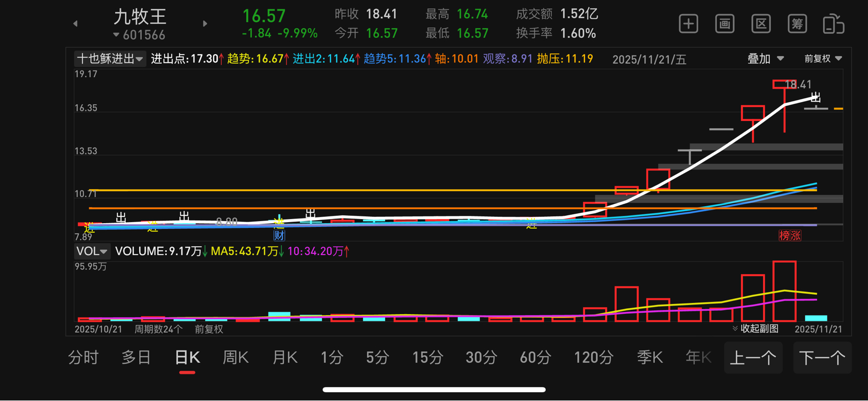The width and height of the screenshot is (868, 401).
Task: Open the 十也稣进出 indicator dropdown
Action: pyautogui.click(x=109, y=59)
